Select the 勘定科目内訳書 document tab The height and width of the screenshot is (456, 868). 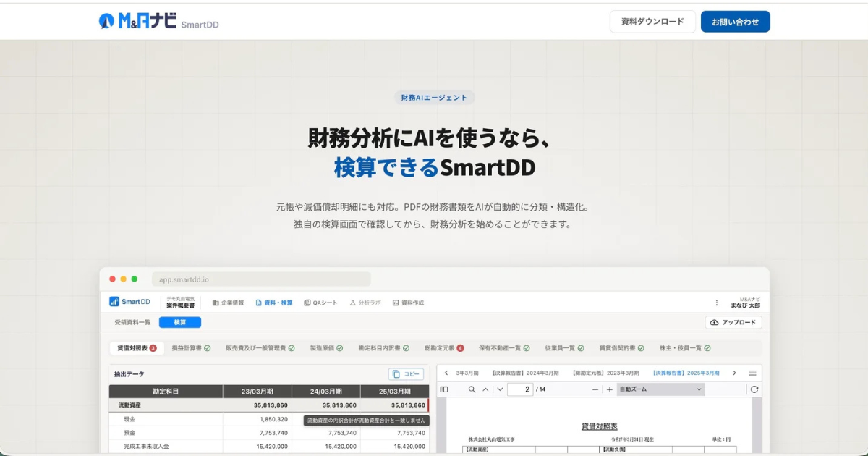point(383,348)
